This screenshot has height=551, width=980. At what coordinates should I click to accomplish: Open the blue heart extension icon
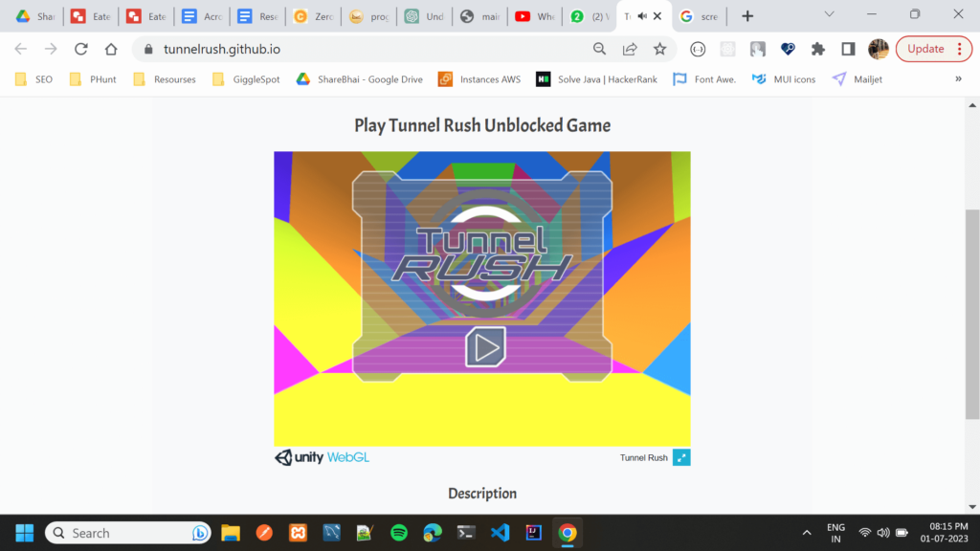788,49
